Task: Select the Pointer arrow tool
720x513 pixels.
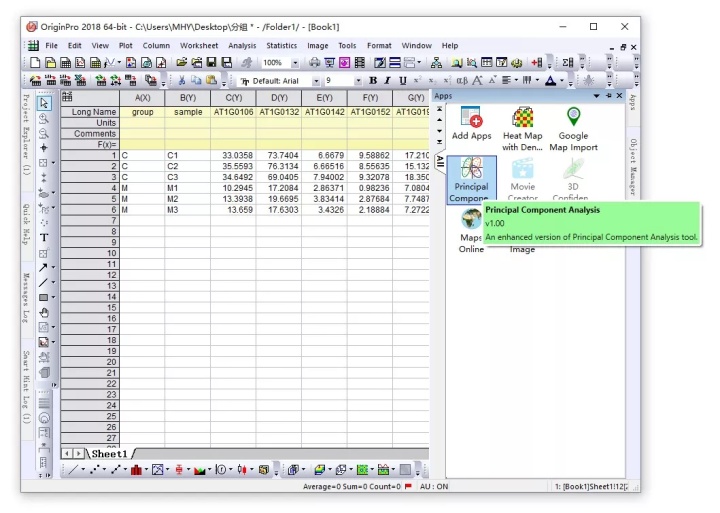Action: point(44,103)
